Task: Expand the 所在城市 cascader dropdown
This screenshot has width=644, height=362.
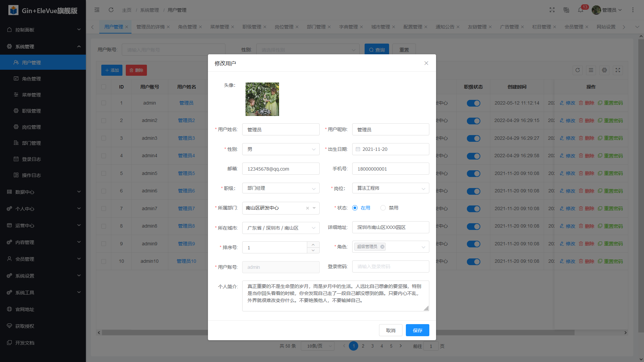Action: pos(280,228)
